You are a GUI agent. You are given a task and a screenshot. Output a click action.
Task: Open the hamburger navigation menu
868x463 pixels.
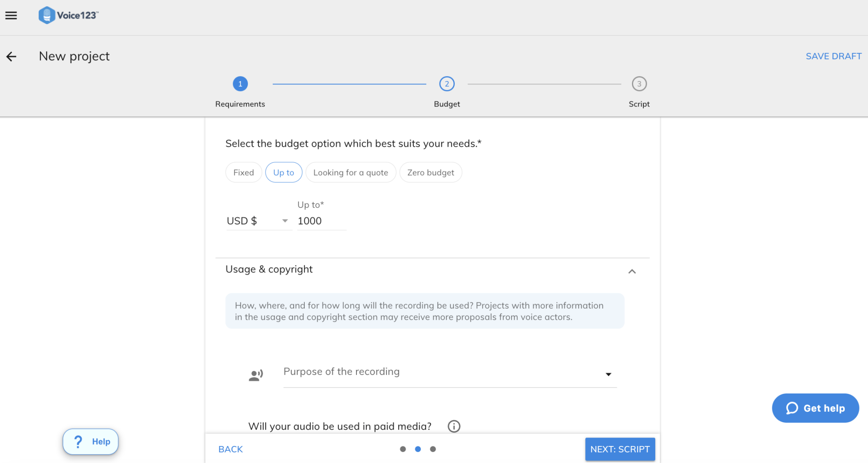click(11, 15)
